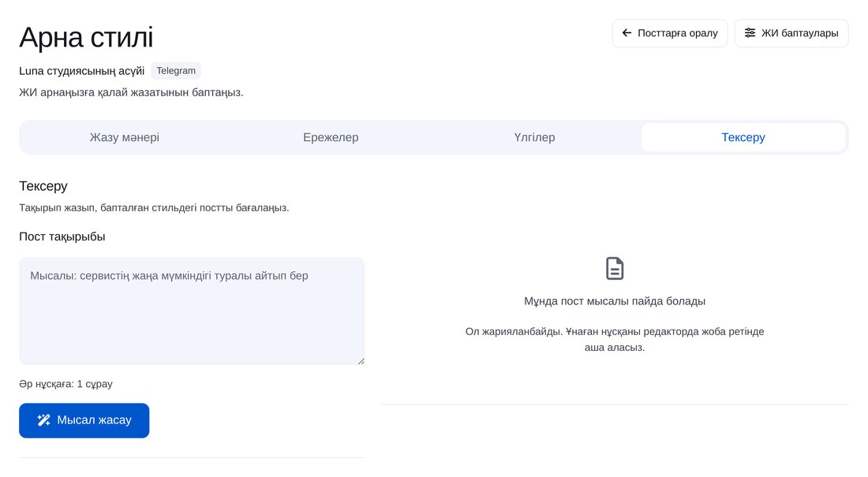Image resolution: width=868 pixels, height=477 pixels.
Task: Click the Арна стилі page heading
Action: (x=86, y=38)
